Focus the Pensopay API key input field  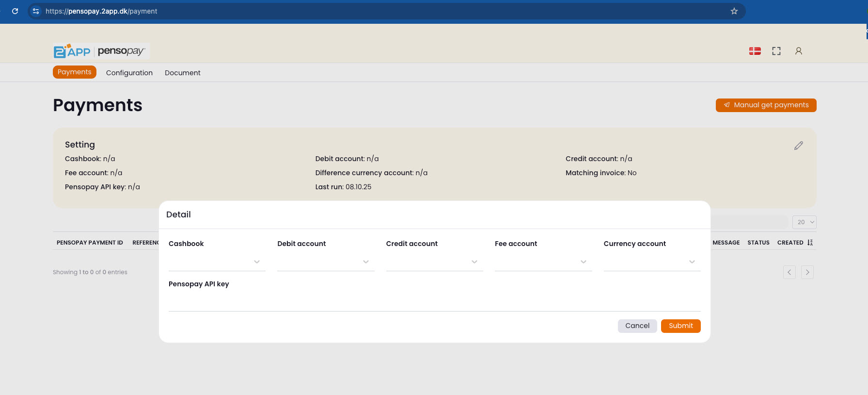click(x=434, y=303)
